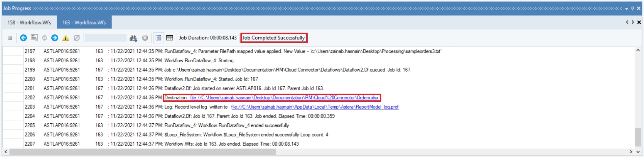Click the ASTLAP016:9261 server cell in row 2199
The width and height of the screenshot is (644, 157).
[62, 70]
